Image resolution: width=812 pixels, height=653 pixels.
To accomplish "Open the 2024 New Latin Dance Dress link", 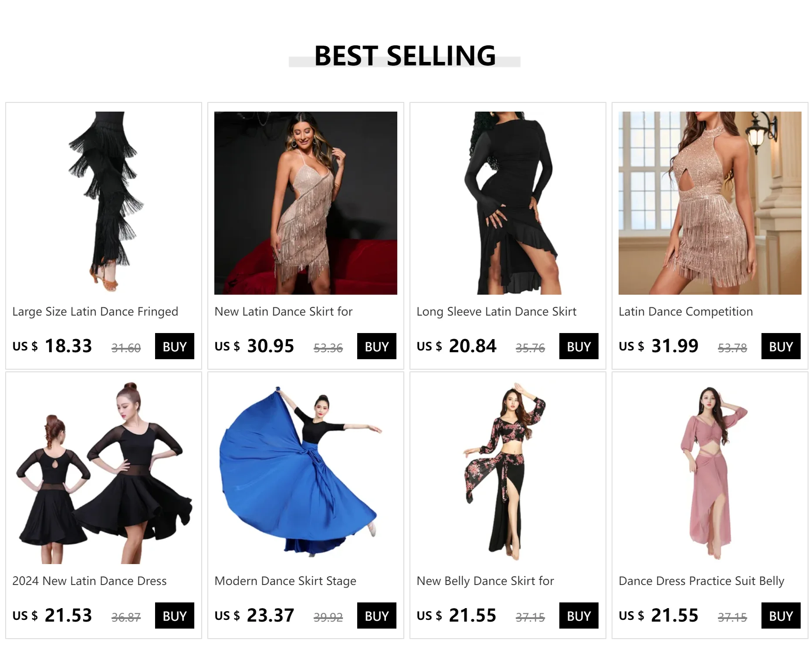I will (x=89, y=581).
